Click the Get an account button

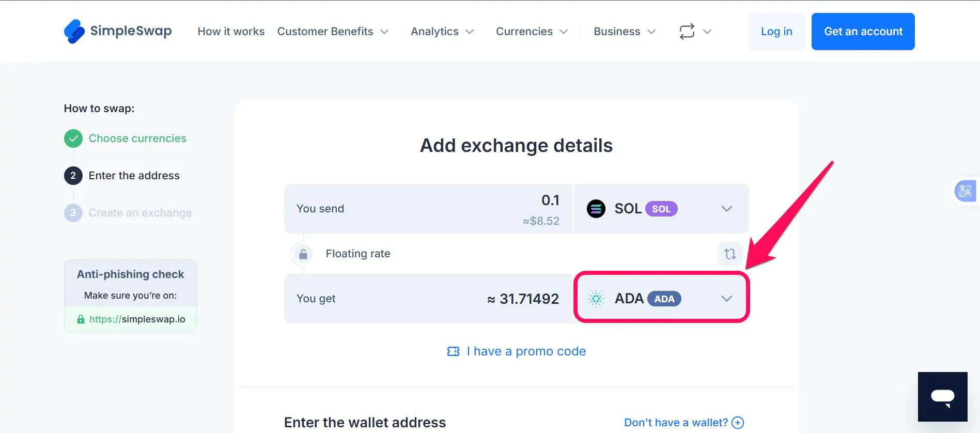(x=863, y=31)
